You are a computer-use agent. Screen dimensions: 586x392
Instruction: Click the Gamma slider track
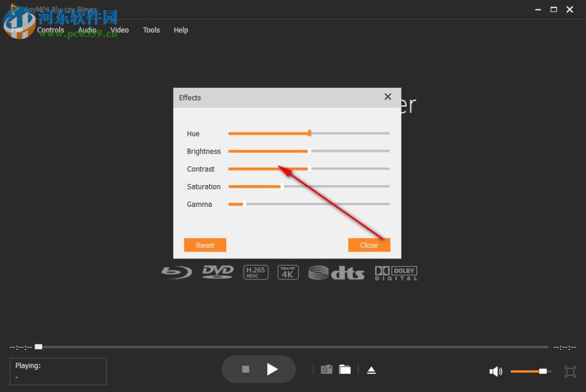click(309, 204)
